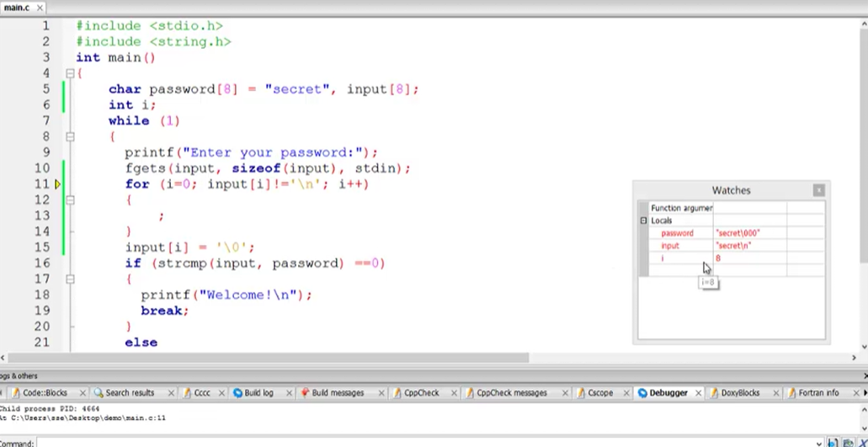The height and width of the screenshot is (447, 868).
Task: Open the DoxyBlocks tab
Action: (740, 393)
